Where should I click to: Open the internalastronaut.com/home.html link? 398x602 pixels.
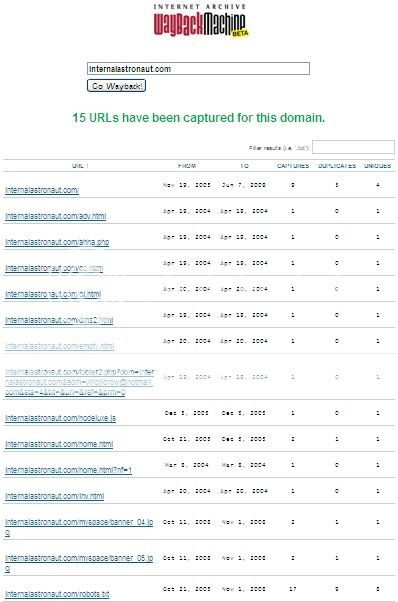[59, 444]
